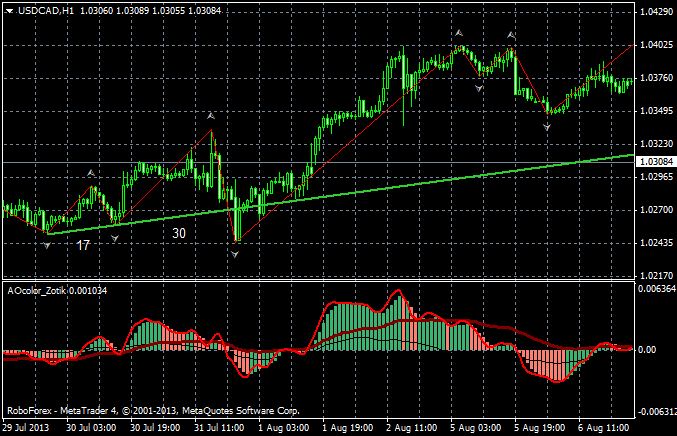Click price scale value 1.03760
This screenshot has width=677, height=436.
657,78
